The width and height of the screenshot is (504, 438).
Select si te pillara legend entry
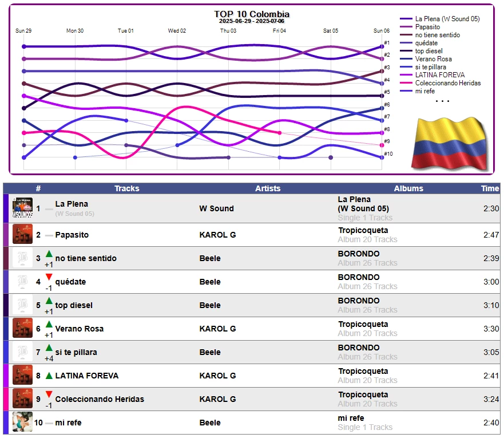430,67
